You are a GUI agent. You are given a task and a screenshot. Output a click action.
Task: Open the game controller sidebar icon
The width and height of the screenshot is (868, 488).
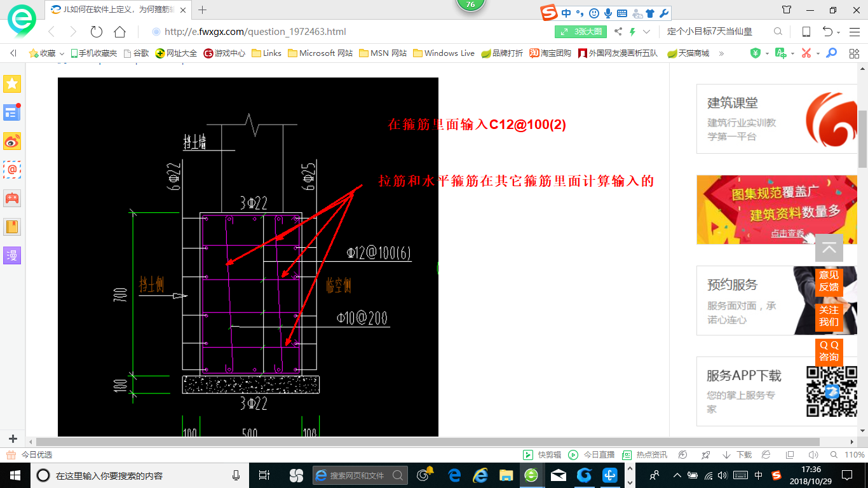click(x=12, y=198)
